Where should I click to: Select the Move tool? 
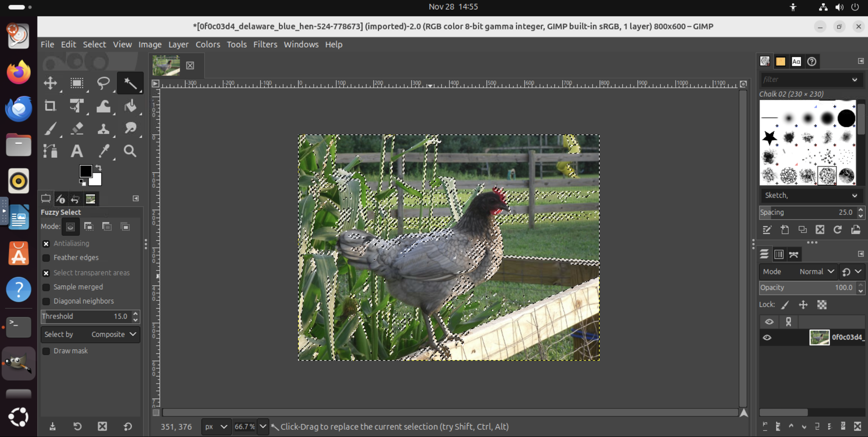click(51, 83)
